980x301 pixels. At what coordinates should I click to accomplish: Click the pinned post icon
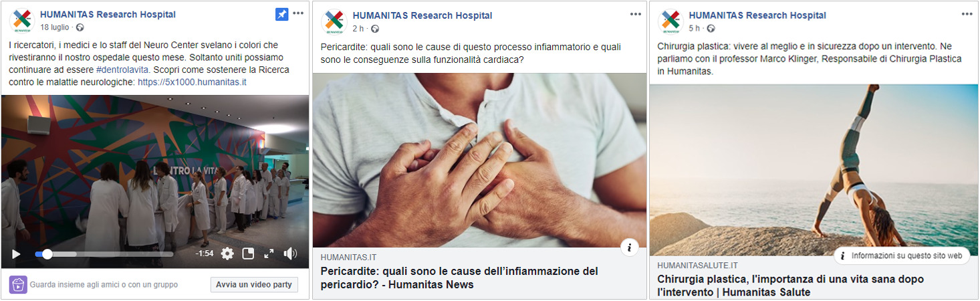(282, 14)
